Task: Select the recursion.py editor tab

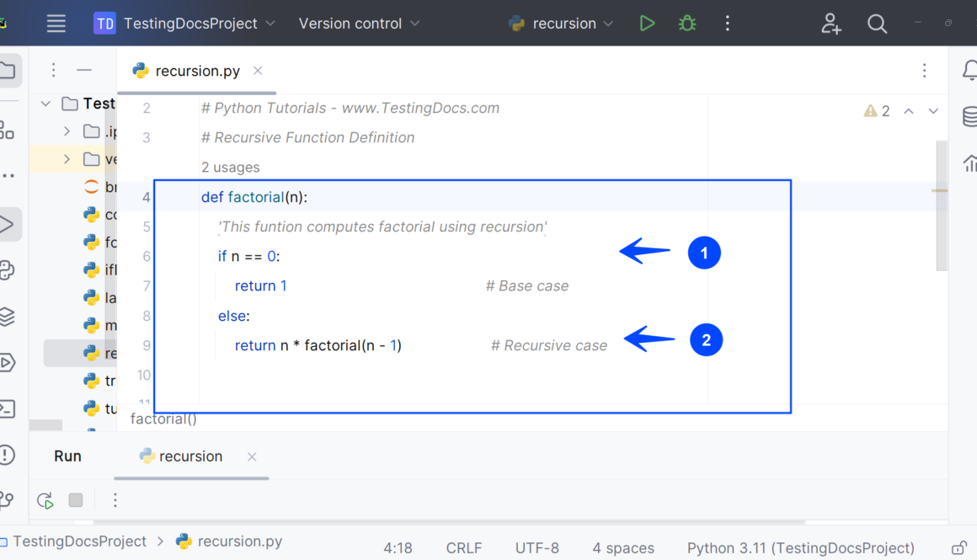Action: pyautogui.click(x=197, y=71)
